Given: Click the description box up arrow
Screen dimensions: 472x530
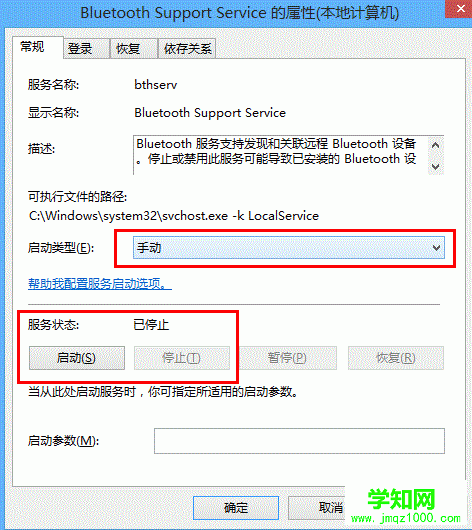Looking at the screenshot, I should (x=435, y=145).
